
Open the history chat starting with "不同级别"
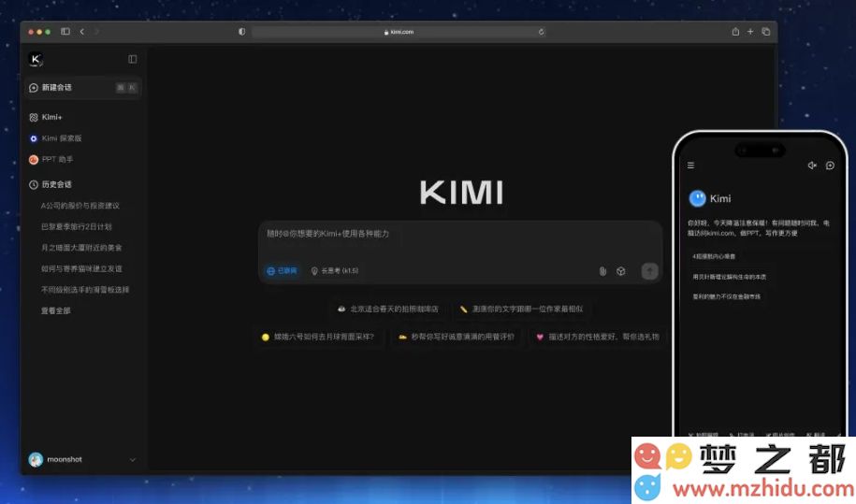[85, 290]
